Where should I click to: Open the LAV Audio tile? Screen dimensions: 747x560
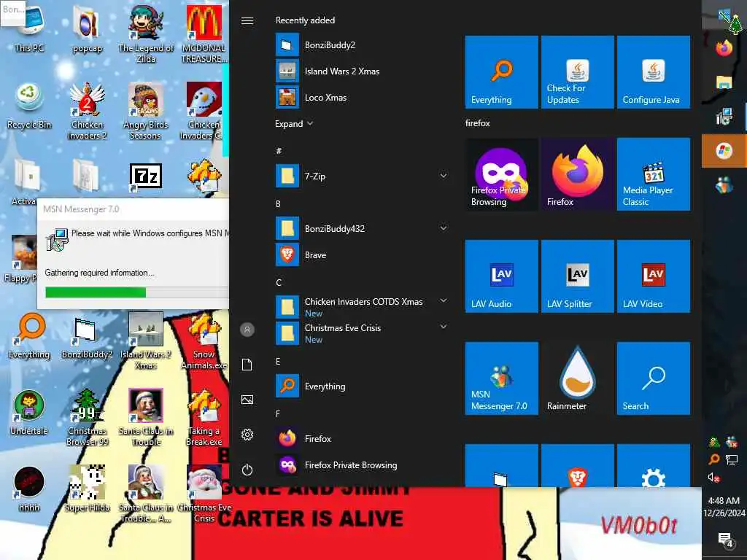click(502, 276)
